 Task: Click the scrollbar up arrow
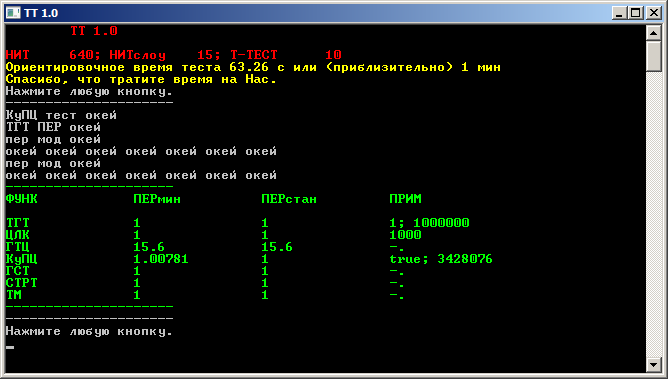pos(654,33)
